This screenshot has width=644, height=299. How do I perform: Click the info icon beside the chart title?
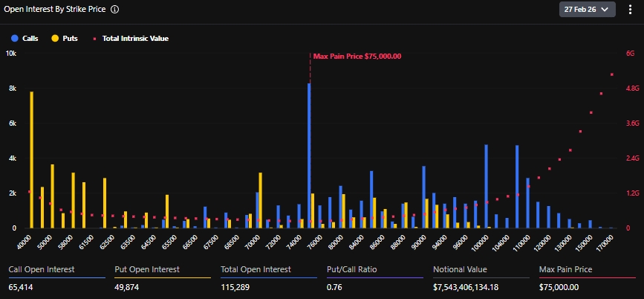114,10
